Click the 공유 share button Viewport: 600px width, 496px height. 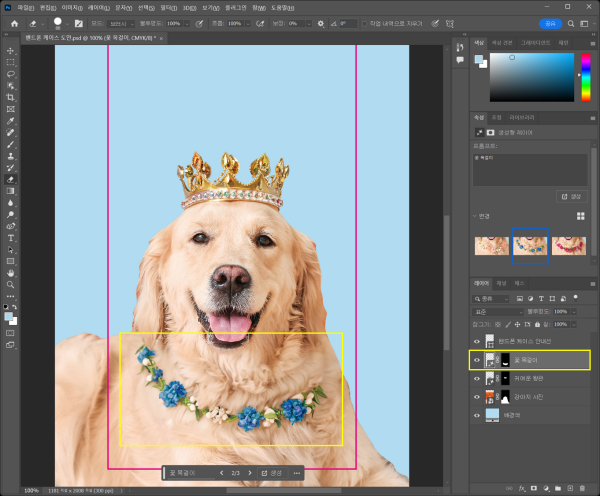pyautogui.click(x=550, y=23)
